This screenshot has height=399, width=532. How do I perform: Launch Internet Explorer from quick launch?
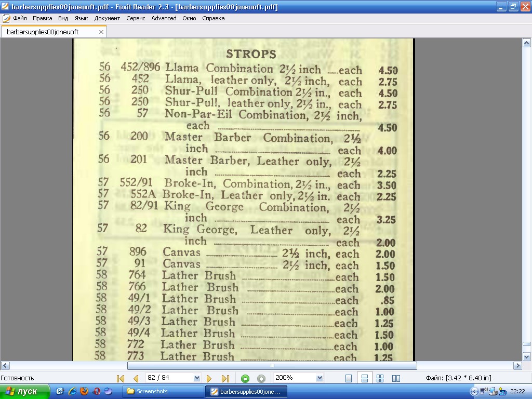click(72, 391)
